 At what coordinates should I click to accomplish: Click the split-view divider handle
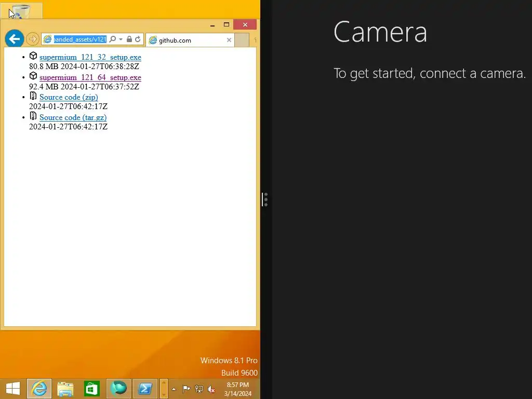(x=265, y=199)
